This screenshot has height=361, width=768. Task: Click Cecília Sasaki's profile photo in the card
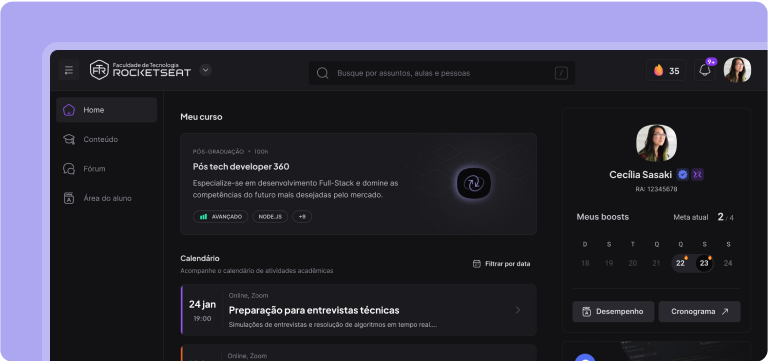pyautogui.click(x=656, y=143)
